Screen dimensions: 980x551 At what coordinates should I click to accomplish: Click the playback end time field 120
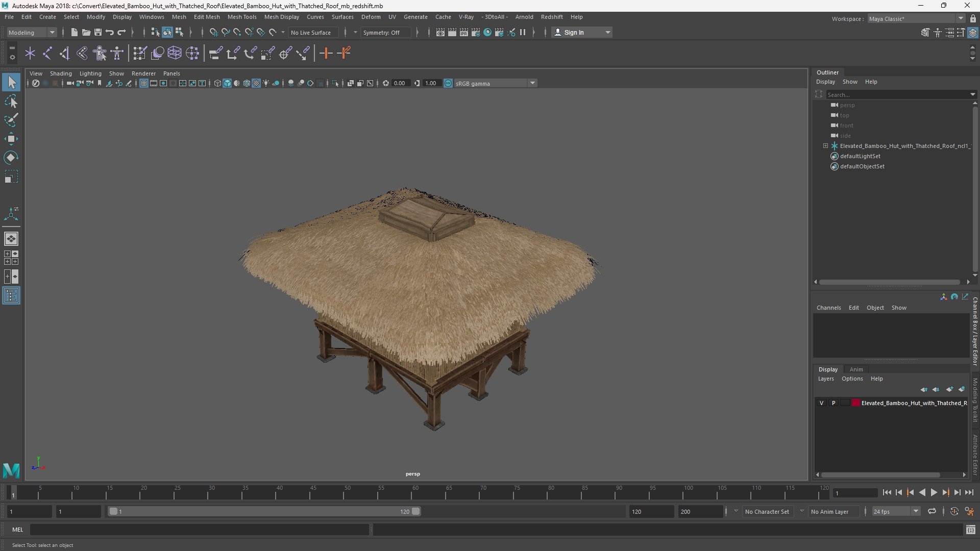[651, 511]
